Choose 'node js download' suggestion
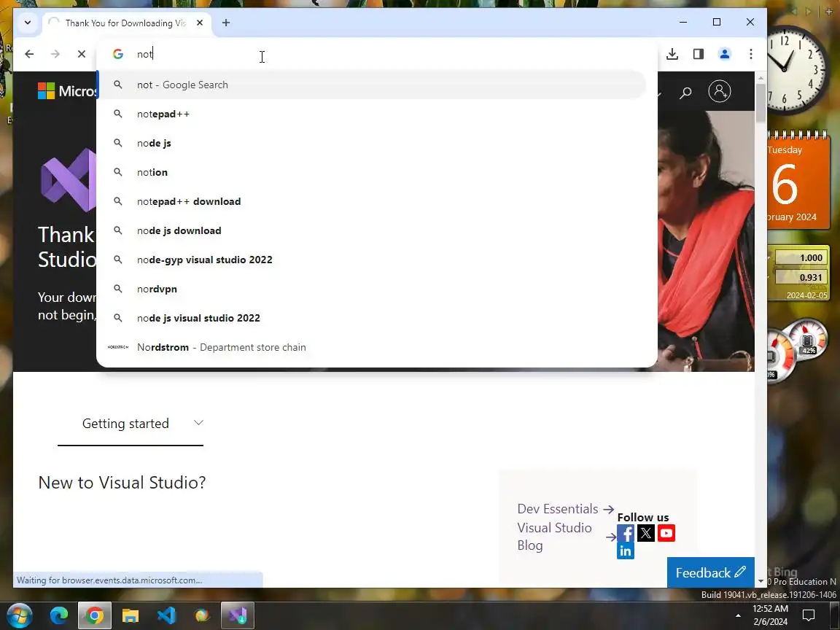840x630 pixels. (372, 230)
